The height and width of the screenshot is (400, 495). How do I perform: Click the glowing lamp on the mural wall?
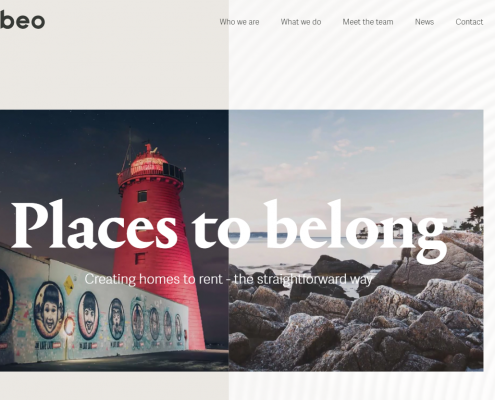pos(69,326)
